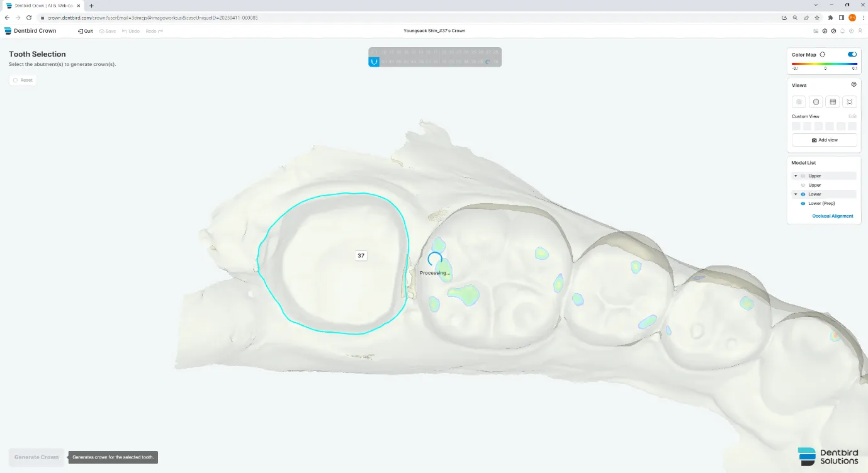
Task: Open a new browser tab with plus button
Action: 91,5
